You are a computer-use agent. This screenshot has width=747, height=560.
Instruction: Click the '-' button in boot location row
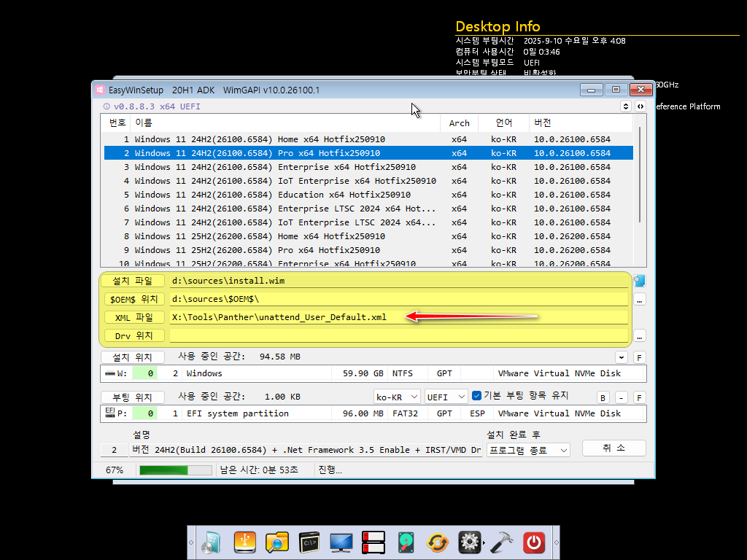point(622,397)
